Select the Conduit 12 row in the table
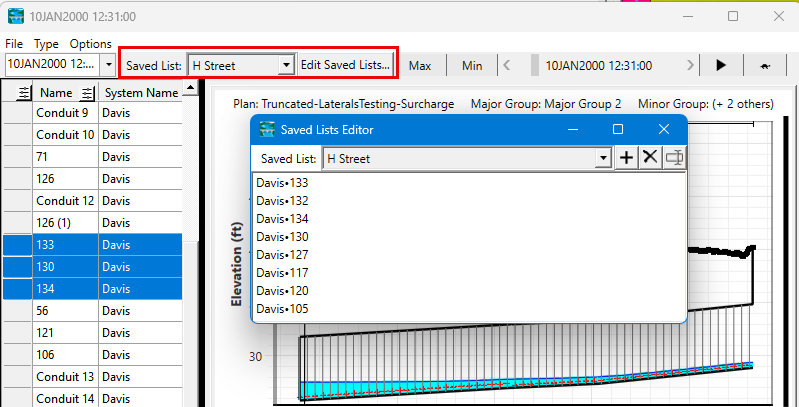Viewport: 799px width, 407px height. coord(67,201)
